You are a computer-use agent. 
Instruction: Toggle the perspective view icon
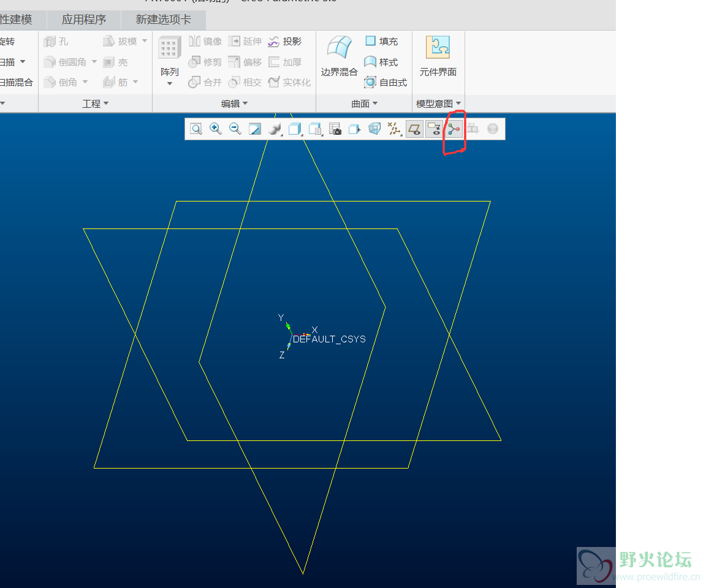click(x=374, y=129)
